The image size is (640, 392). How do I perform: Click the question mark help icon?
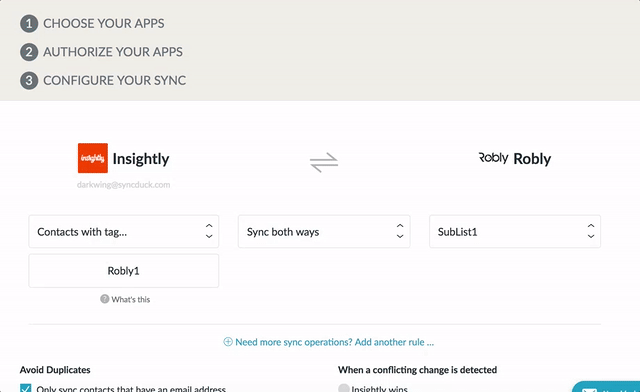click(104, 299)
